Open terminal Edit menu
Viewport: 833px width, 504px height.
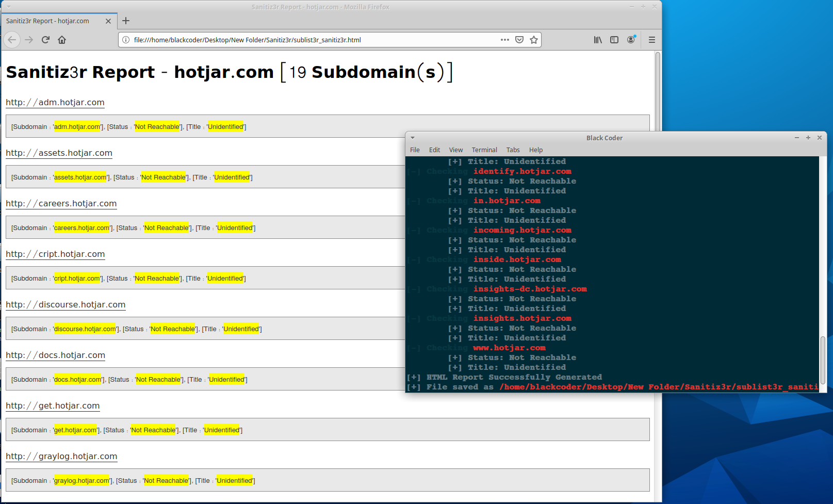[x=435, y=150]
